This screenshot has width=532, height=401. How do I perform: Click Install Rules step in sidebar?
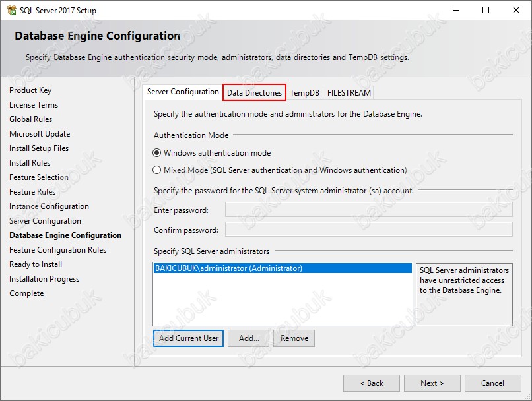click(30, 163)
